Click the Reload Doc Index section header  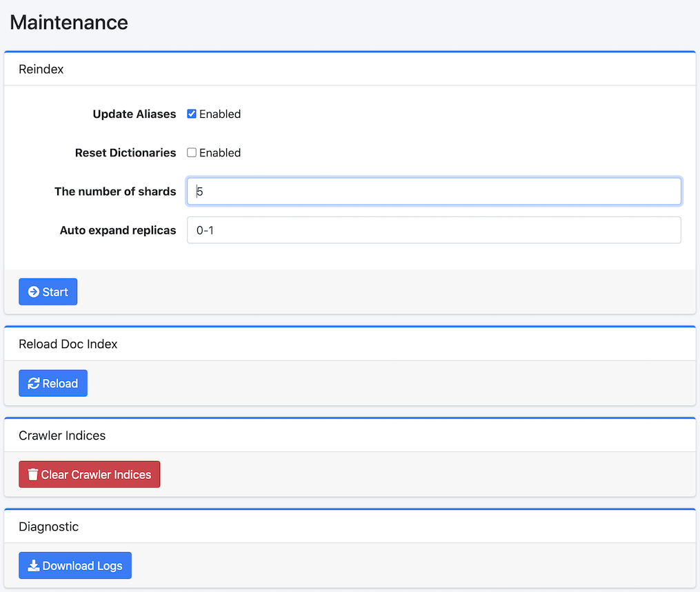click(x=68, y=344)
